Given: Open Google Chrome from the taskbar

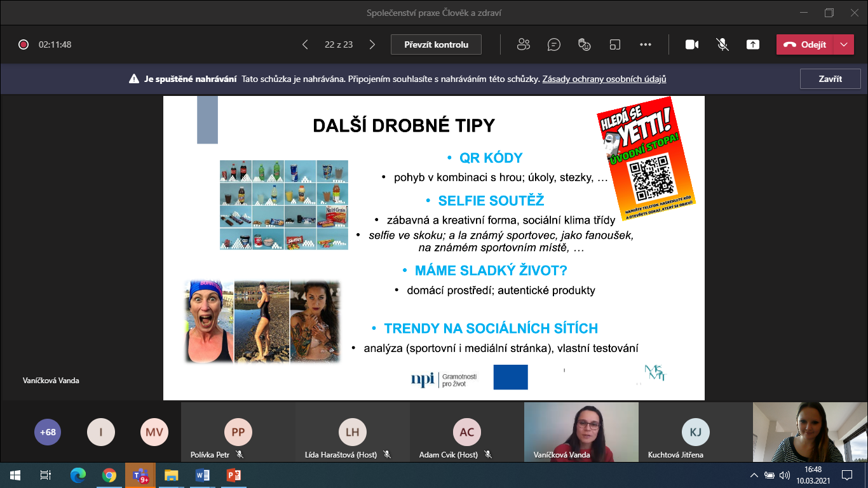Looking at the screenshot, I should 109,475.
